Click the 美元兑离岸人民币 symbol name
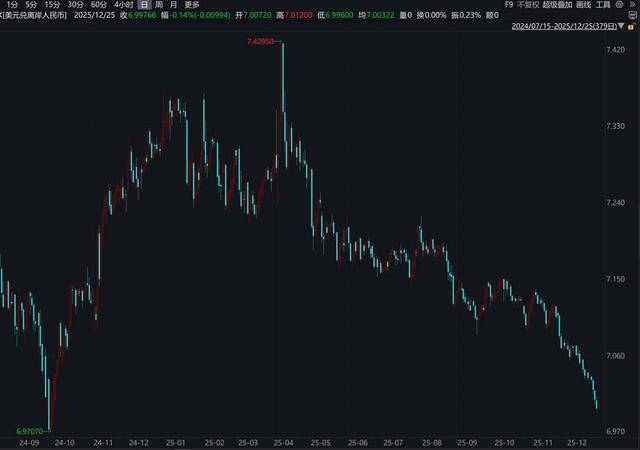 34,17
